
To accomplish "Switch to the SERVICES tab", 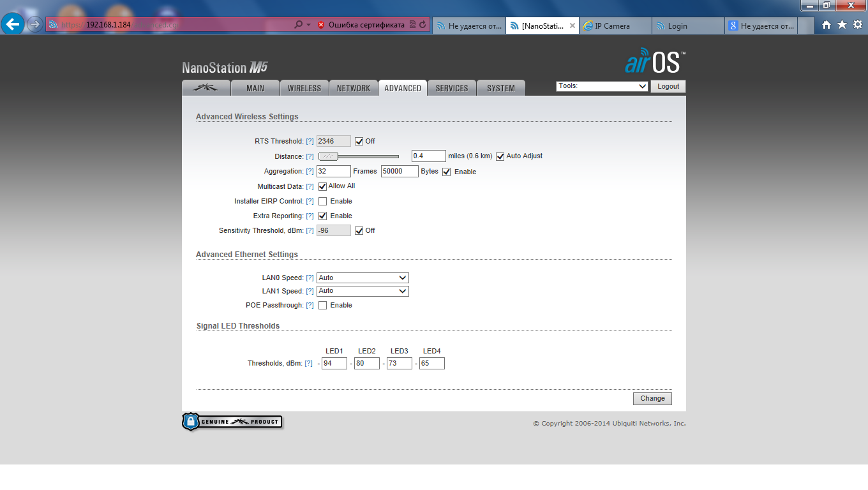I will (452, 88).
